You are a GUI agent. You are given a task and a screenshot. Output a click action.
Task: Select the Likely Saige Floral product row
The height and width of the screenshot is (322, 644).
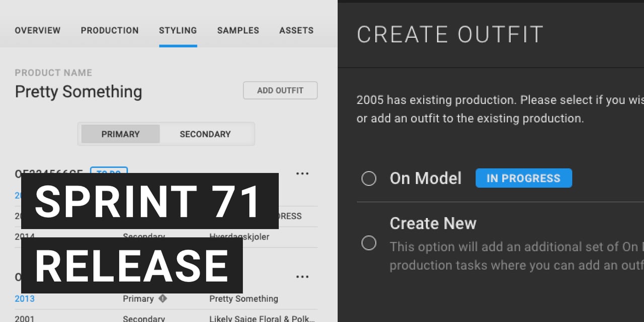pos(262,318)
